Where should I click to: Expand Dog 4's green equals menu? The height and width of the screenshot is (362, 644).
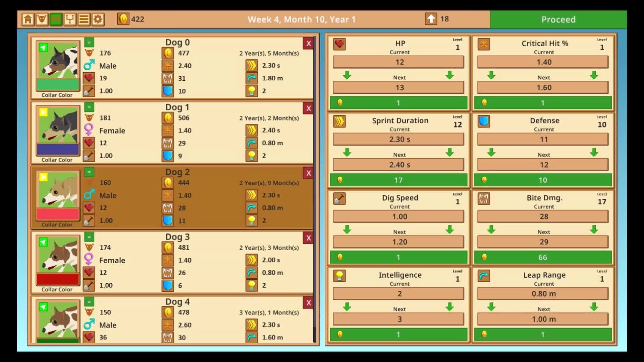tap(89, 302)
